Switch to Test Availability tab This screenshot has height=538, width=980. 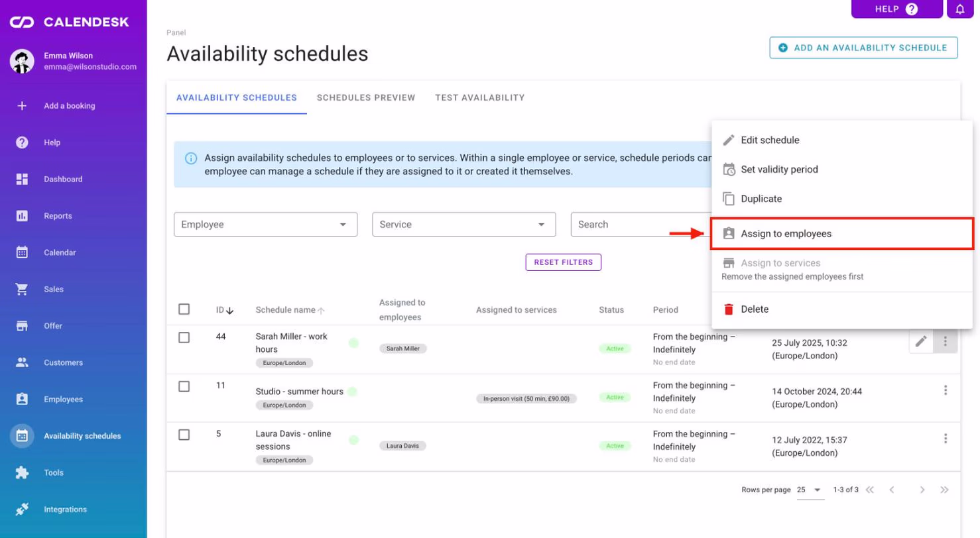(x=480, y=97)
